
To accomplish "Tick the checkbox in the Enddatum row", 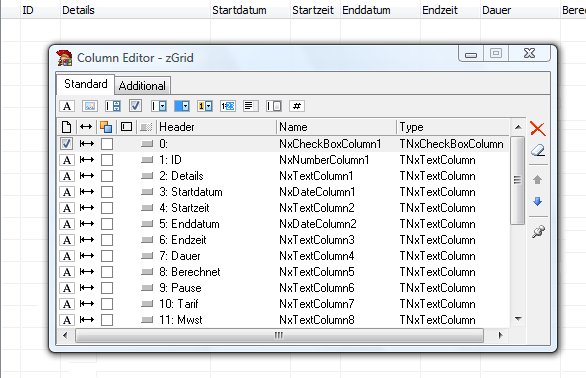I will coord(107,224).
